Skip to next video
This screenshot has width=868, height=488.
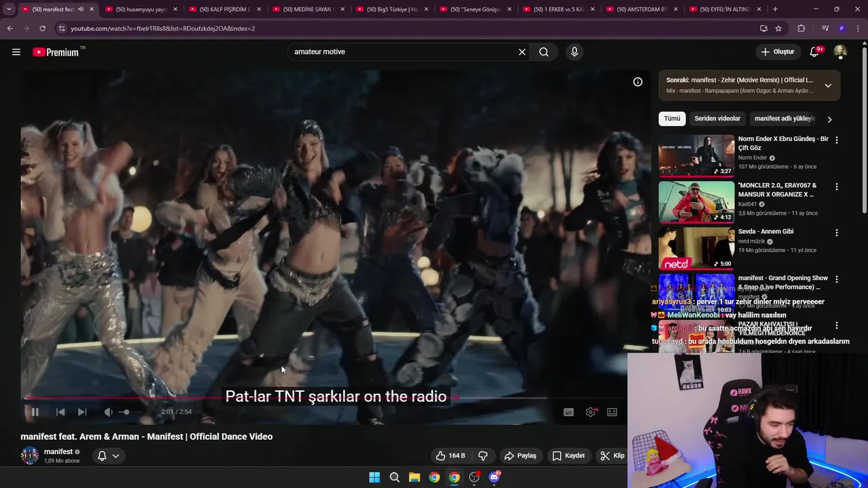coord(82,411)
